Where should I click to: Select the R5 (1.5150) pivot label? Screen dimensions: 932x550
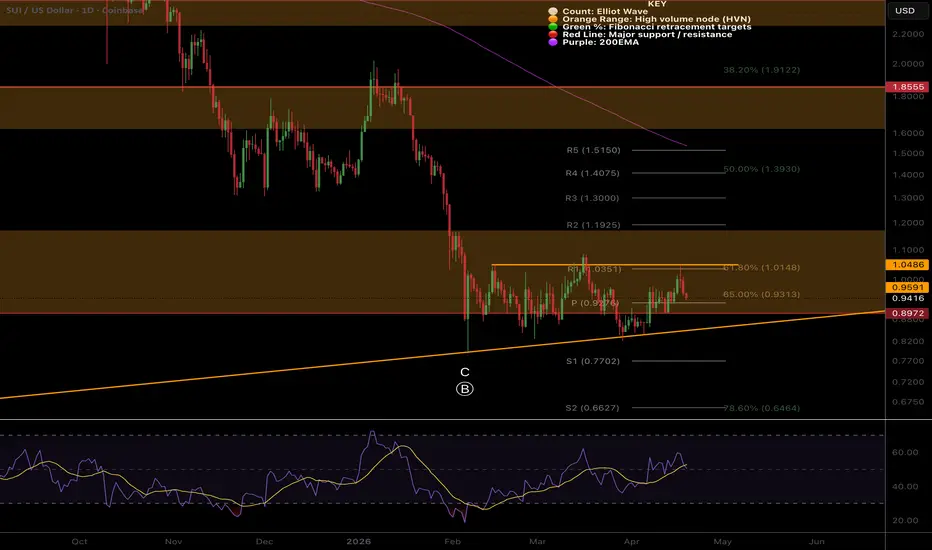pos(593,150)
